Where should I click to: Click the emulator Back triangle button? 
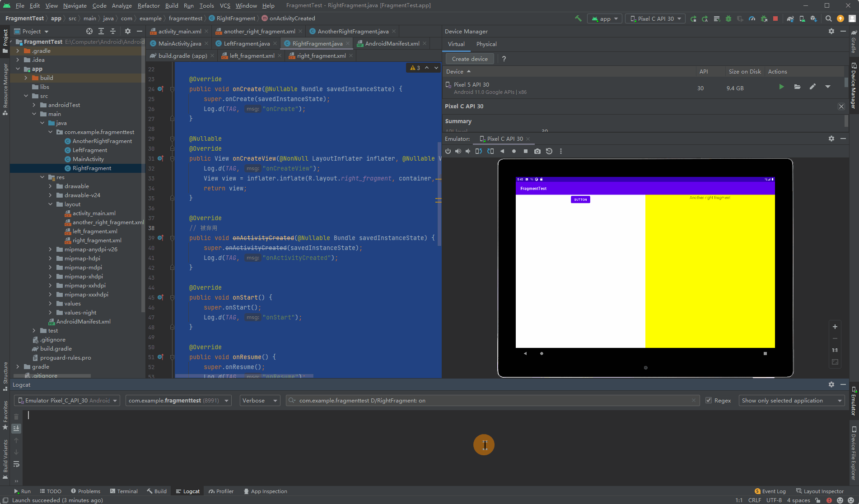click(502, 151)
